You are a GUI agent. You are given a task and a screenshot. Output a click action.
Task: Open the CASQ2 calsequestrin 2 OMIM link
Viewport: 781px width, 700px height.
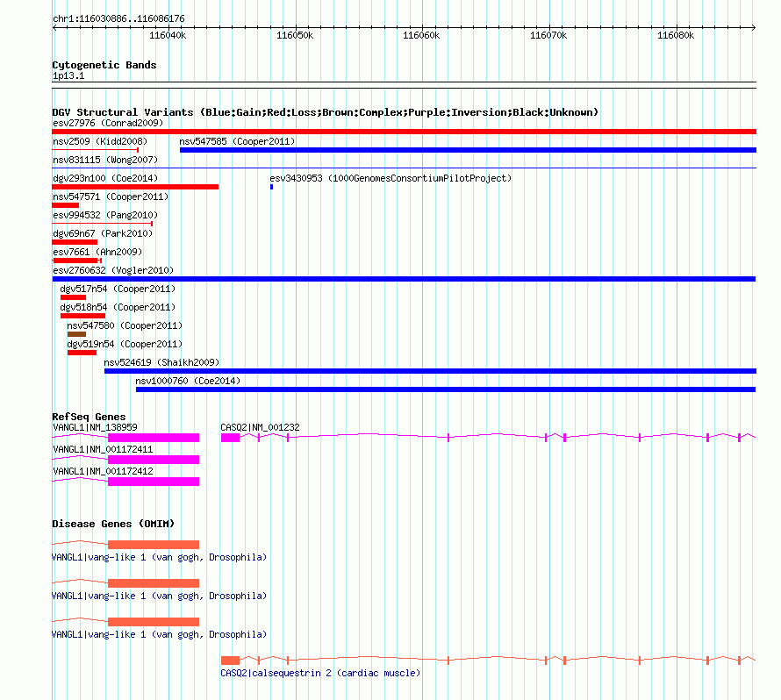coord(320,673)
